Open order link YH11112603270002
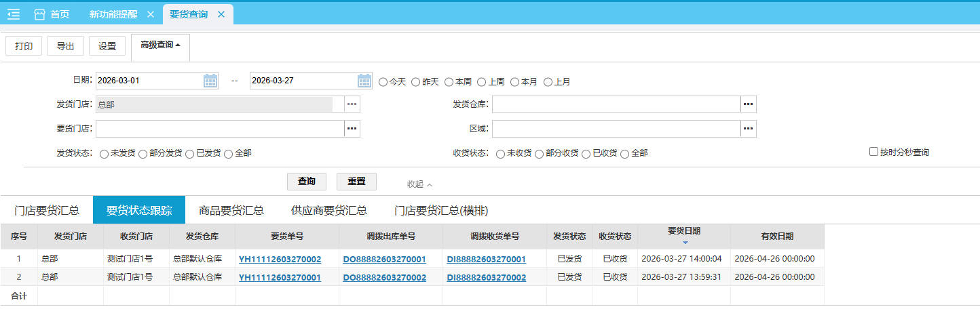The height and width of the screenshot is (328, 980). point(280,259)
